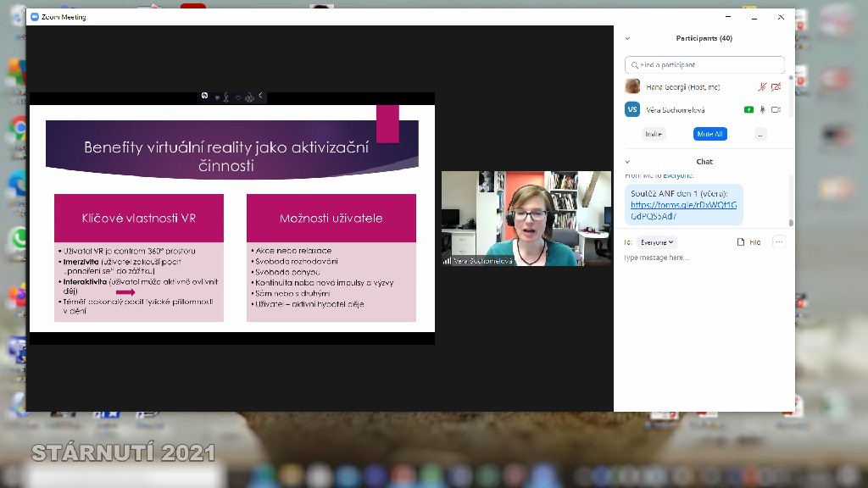Click Hana Georgi's profile picture

632,86
